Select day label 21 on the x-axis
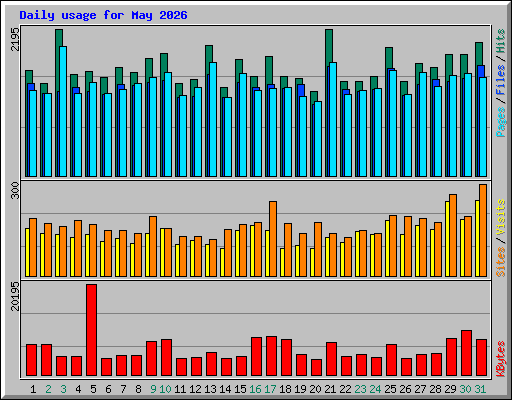This screenshot has width=512, height=400. pyautogui.click(x=330, y=389)
